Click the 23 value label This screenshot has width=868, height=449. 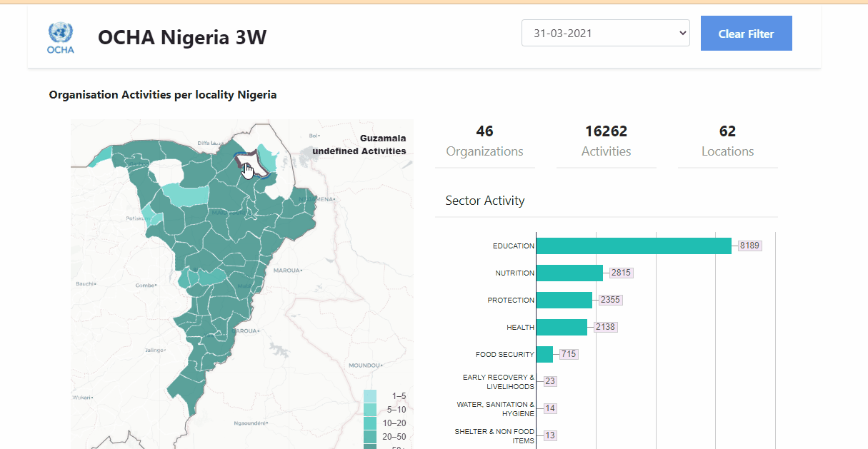pyautogui.click(x=550, y=381)
